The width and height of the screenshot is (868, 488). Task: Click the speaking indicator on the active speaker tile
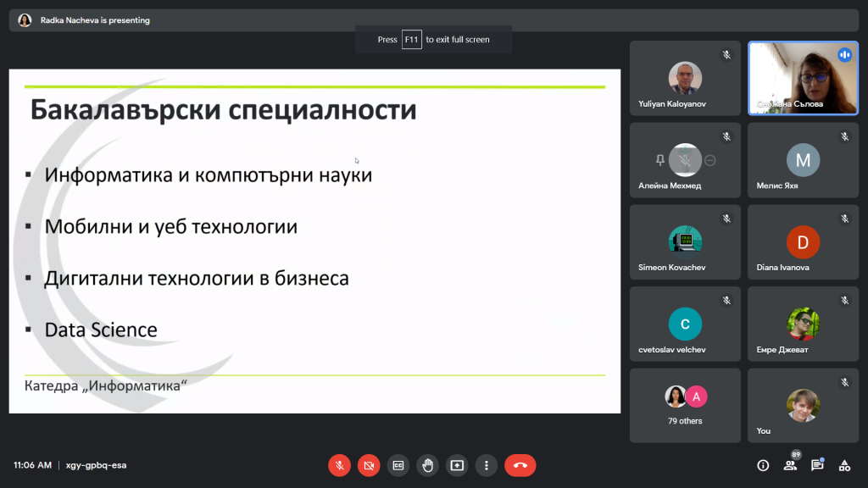(845, 55)
